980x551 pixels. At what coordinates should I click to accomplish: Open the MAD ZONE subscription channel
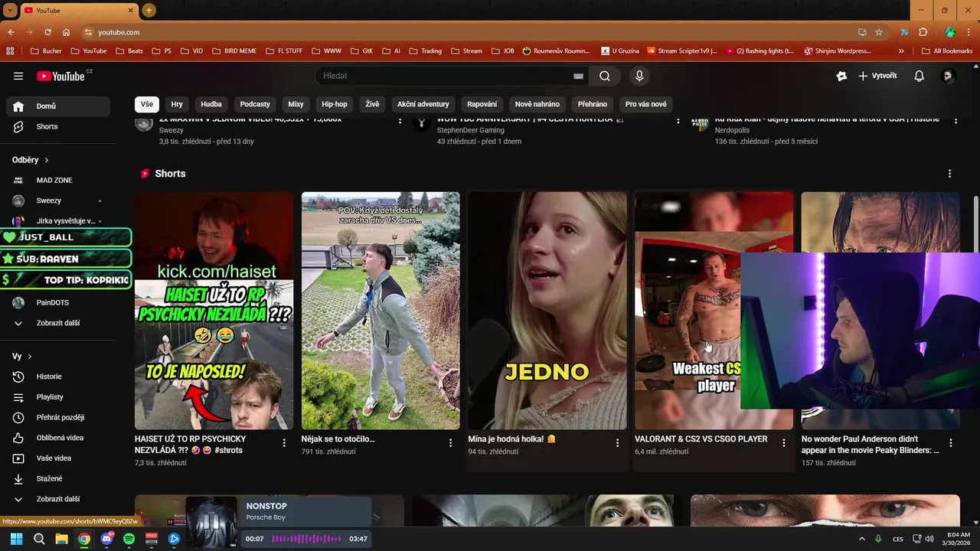[x=58, y=180]
